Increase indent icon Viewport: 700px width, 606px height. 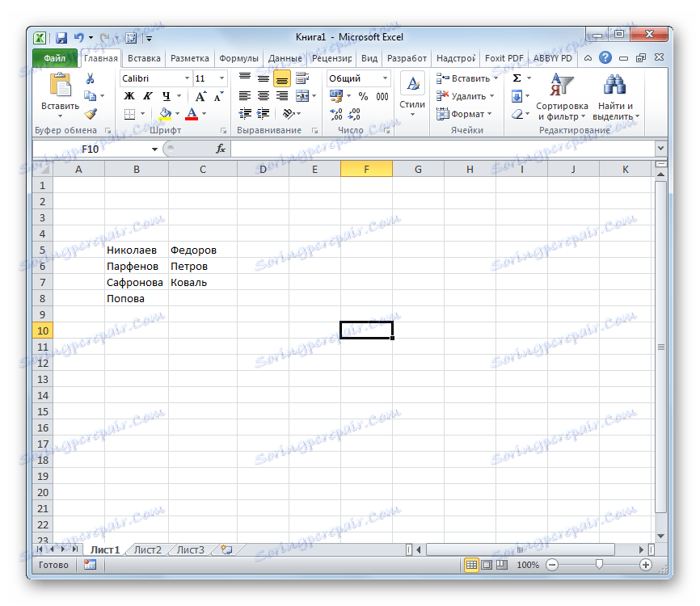coord(264,114)
